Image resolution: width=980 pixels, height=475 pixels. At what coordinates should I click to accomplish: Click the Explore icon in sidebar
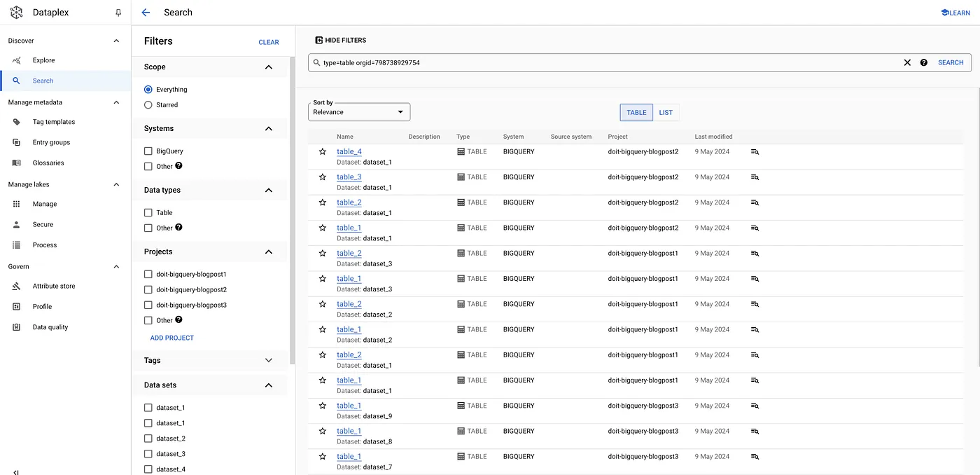point(17,60)
